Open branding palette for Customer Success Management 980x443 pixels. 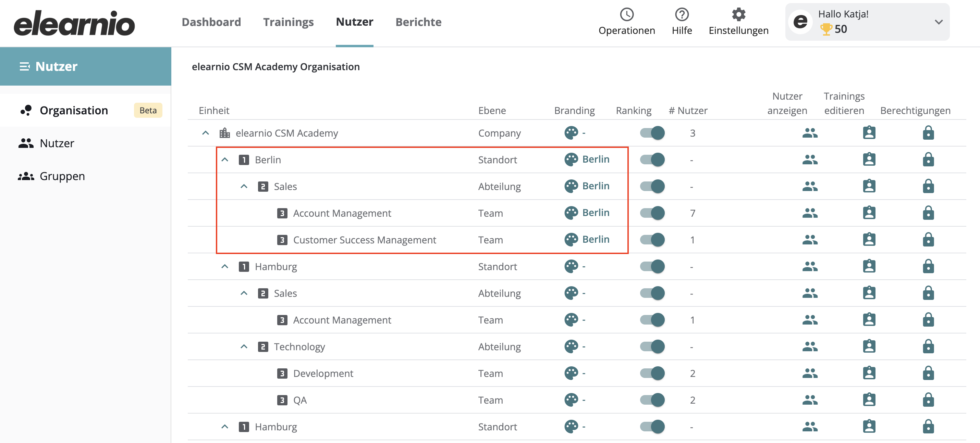pyautogui.click(x=571, y=240)
